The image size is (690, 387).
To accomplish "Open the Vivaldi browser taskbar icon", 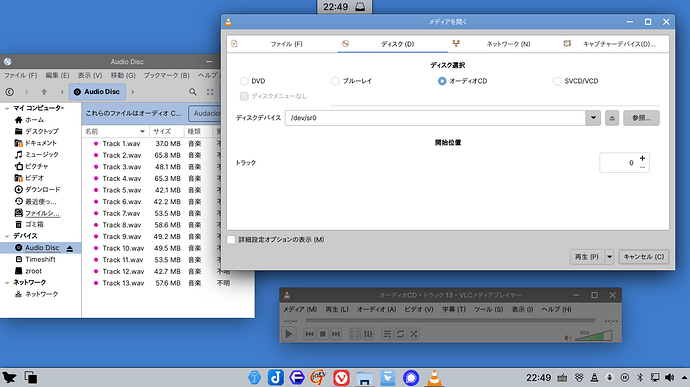I will click(x=341, y=377).
